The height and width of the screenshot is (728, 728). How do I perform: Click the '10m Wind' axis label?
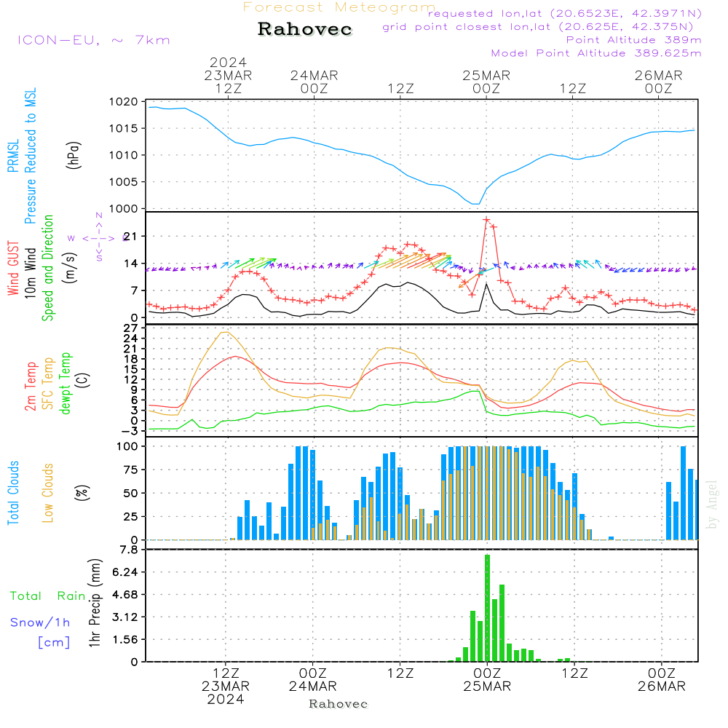(x=30, y=273)
